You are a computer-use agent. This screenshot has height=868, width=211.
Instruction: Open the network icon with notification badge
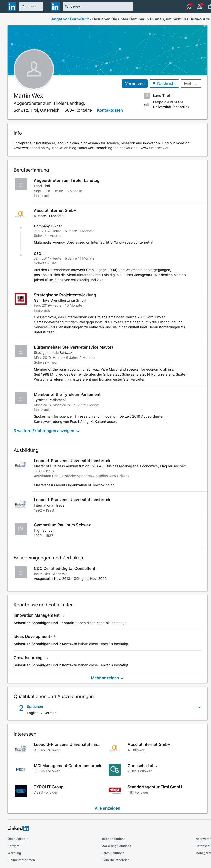click(200, 6)
